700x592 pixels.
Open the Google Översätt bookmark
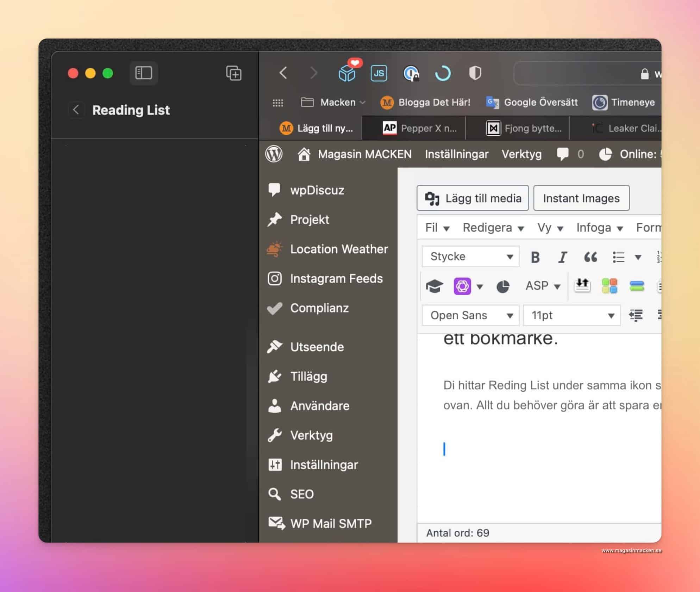tap(532, 103)
